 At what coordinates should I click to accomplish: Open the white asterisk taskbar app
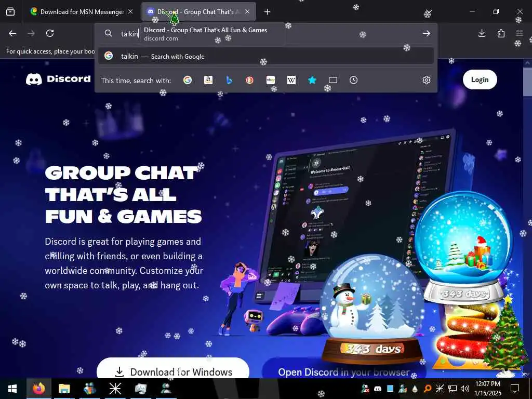[115, 389]
